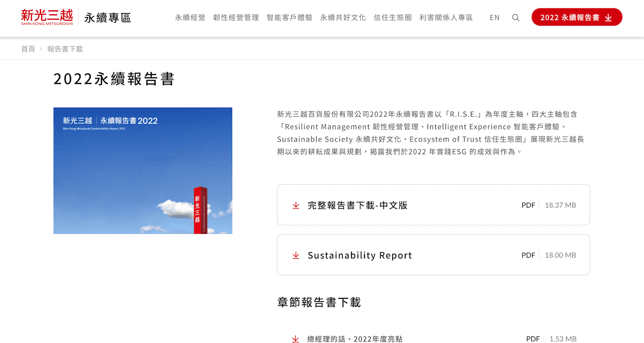Open the 利害關係人專區 menu
644x343 pixels.
[x=446, y=17]
